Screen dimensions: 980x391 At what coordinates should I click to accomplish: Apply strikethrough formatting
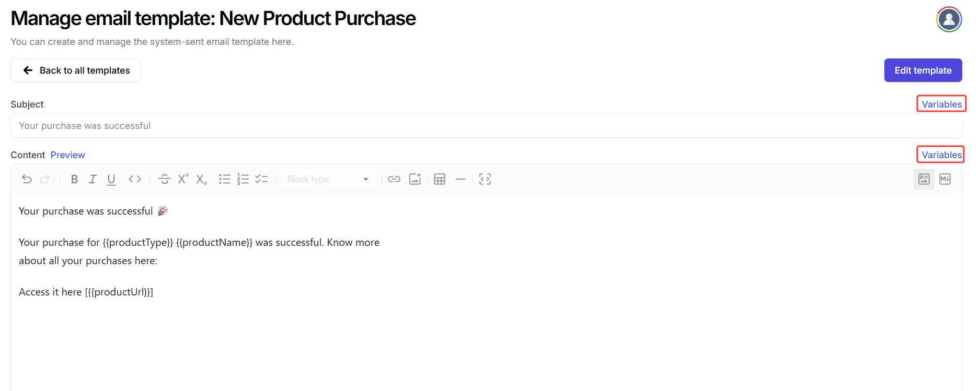pos(164,179)
